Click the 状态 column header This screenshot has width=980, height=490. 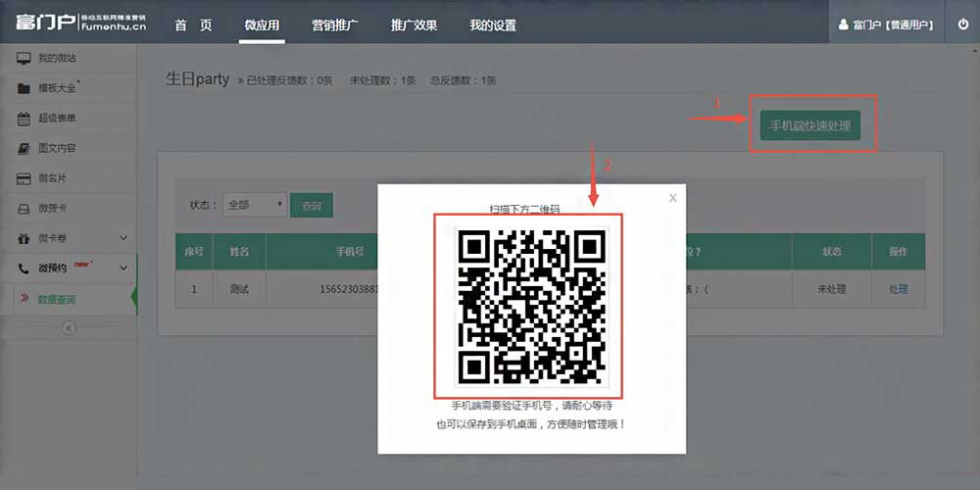pos(831,251)
